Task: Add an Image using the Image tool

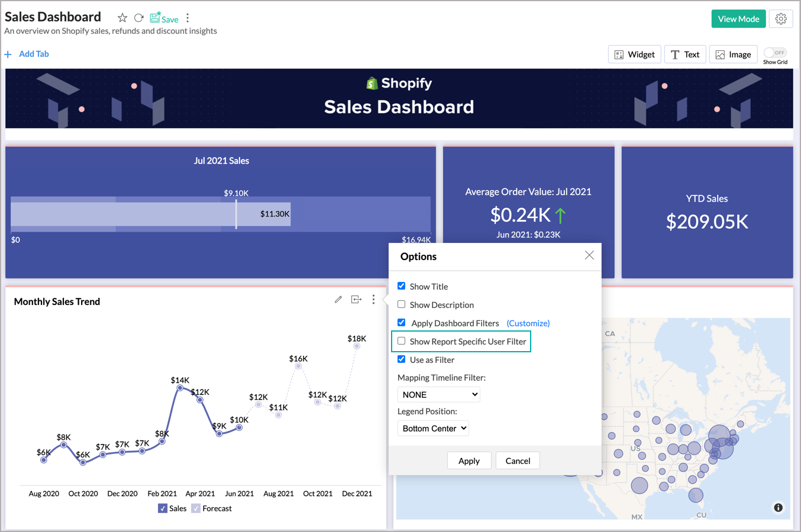Action: pos(733,54)
